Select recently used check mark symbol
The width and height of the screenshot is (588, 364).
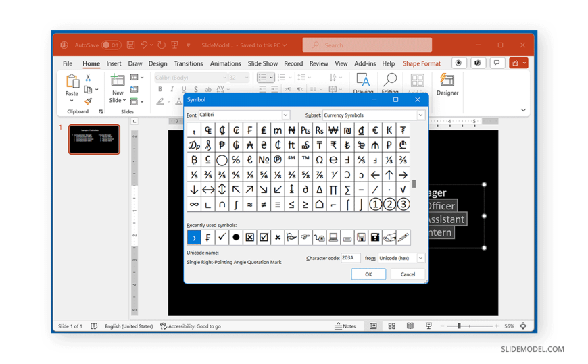[x=222, y=237]
